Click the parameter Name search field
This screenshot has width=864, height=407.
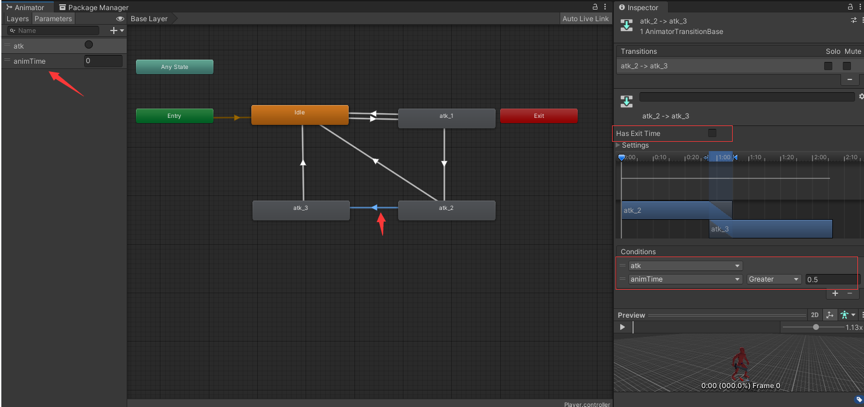point(54,31)
